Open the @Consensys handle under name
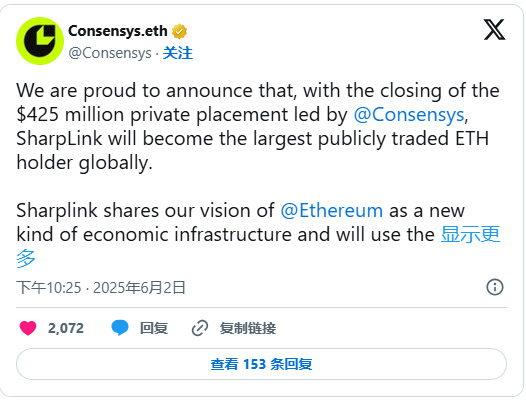The image size is (526, 403). [110, 53]
